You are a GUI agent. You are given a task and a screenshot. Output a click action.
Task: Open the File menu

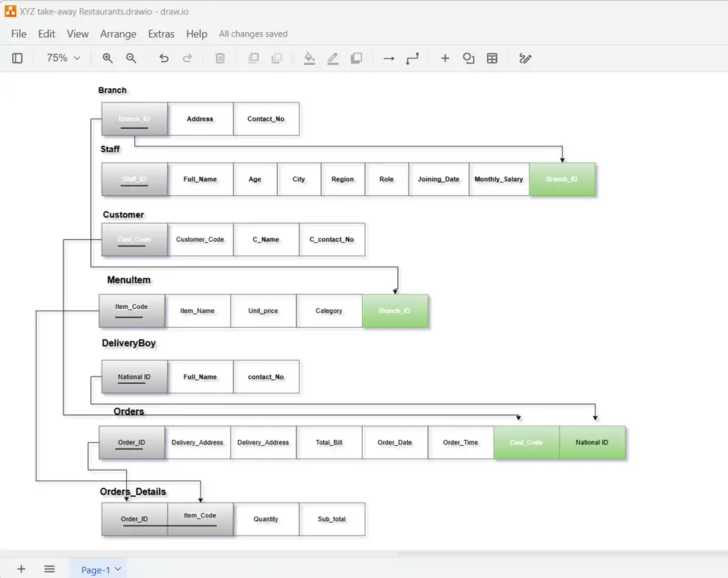tap(19, 34)
